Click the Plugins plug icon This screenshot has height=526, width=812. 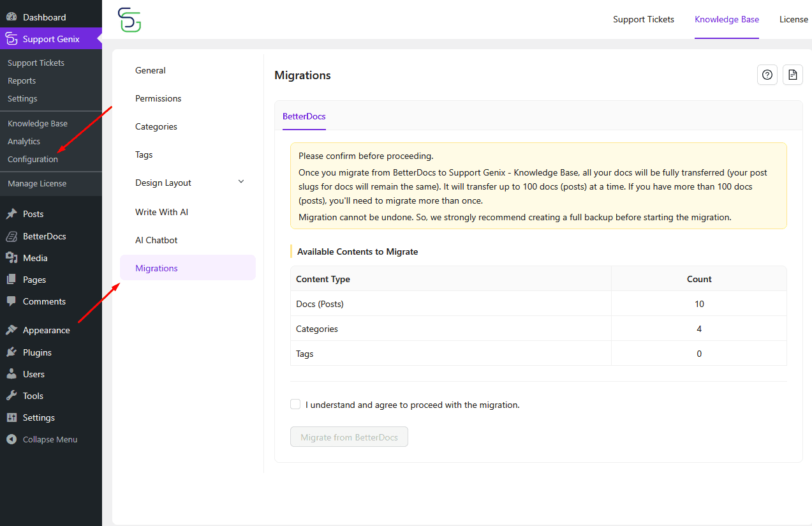[x=11, y=352]
